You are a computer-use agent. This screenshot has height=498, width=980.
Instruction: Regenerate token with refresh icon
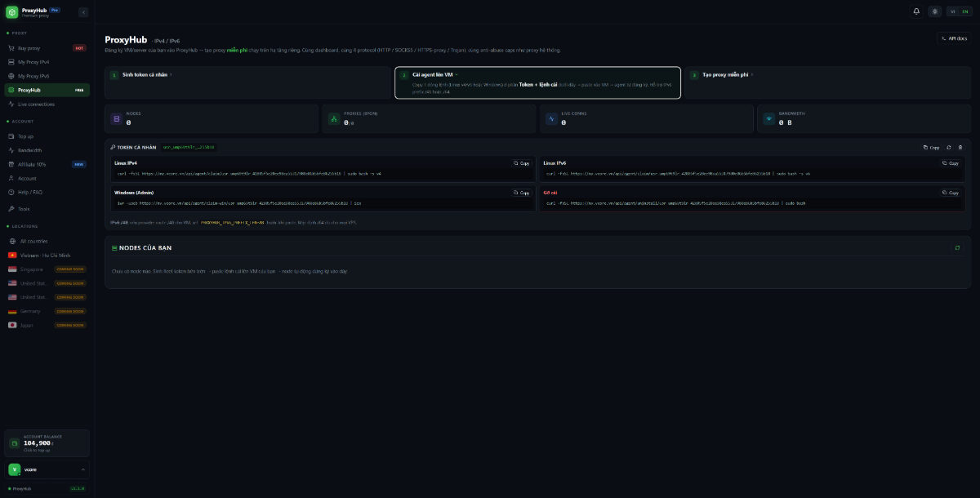pyautogui.click(x=949, y=148)
